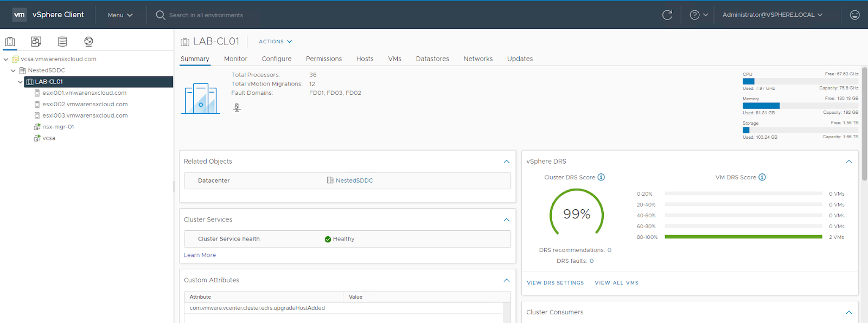Show VM DRS Score info tooltip
This screenshot has height=323, width=868.
click(x=762, y=177)
